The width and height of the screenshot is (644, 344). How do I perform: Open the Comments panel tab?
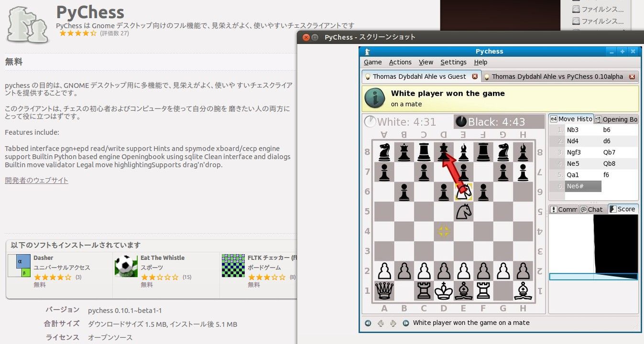tap(564, 209)
